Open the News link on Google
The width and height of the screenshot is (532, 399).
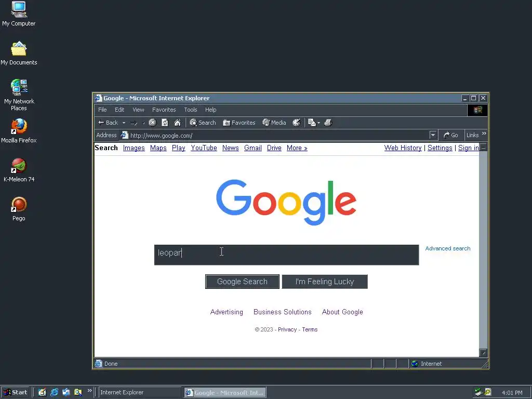(230, 148)
